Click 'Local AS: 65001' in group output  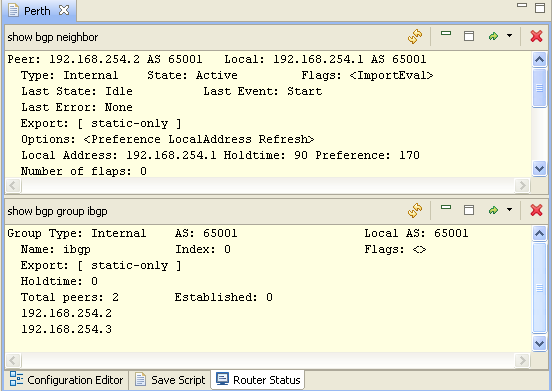point(416,233)
